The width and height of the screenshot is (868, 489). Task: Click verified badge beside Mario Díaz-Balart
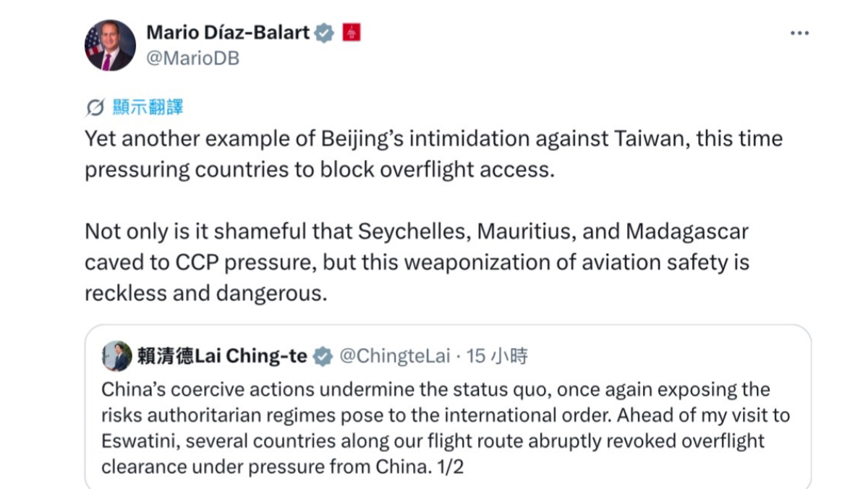pyautogui.click(x=324, y=33)
